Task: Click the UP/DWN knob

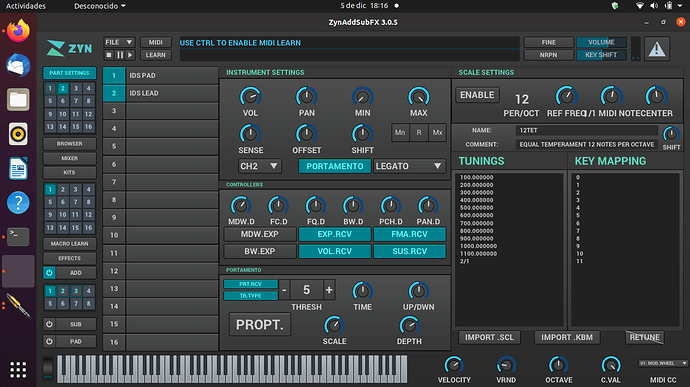Action: coord(418,291)
